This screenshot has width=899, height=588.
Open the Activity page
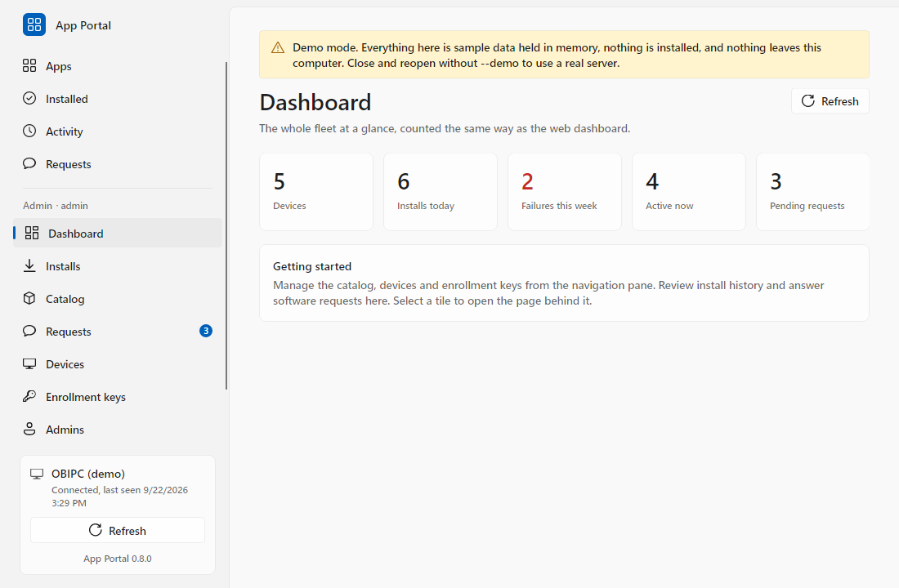click(x=118, y=131)
